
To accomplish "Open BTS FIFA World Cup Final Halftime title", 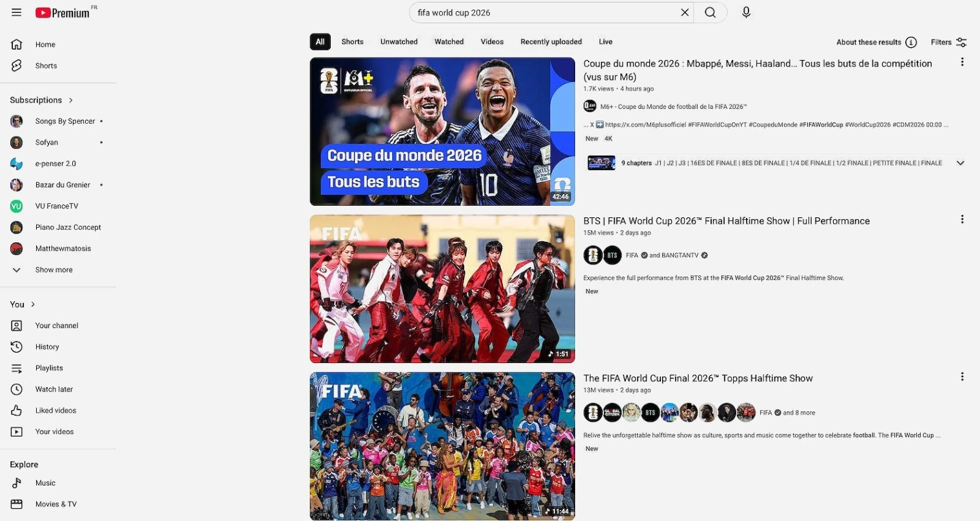I will (727, 221).
